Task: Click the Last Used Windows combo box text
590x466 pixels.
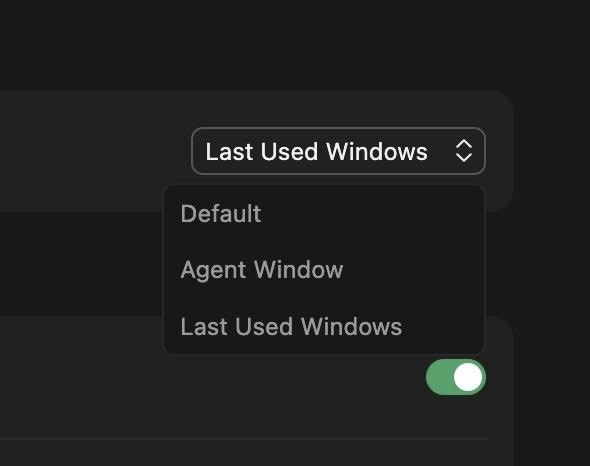Action: click(x=316, y=151)
